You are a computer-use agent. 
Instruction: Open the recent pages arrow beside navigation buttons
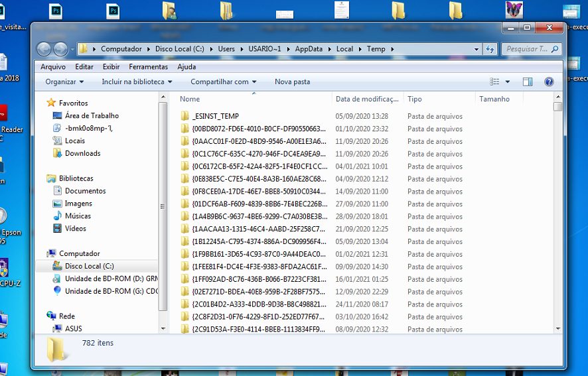[72, 49]
